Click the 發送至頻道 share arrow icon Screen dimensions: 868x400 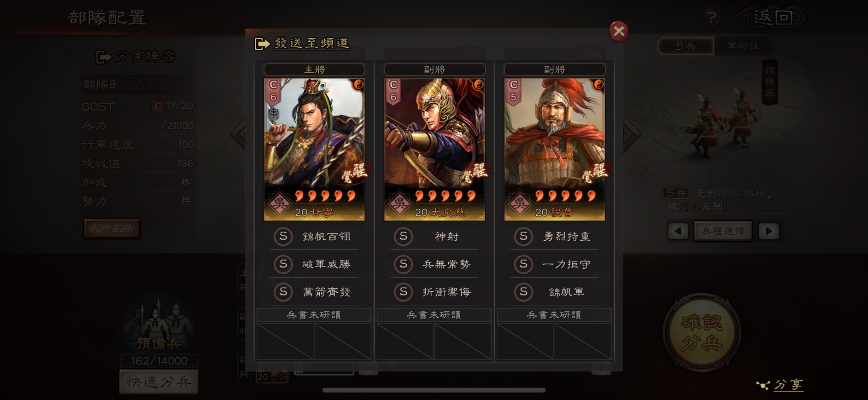click(262, 44)
